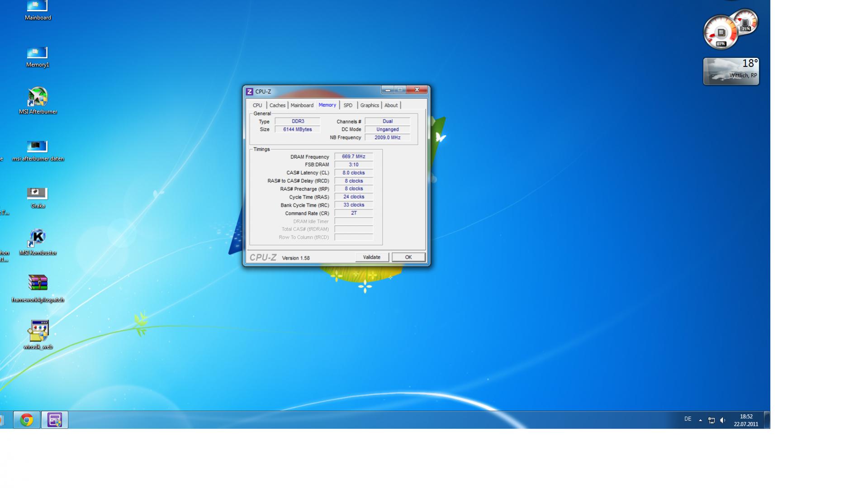Open the Graphics tab
868x488 pixels.
point(370,105)
